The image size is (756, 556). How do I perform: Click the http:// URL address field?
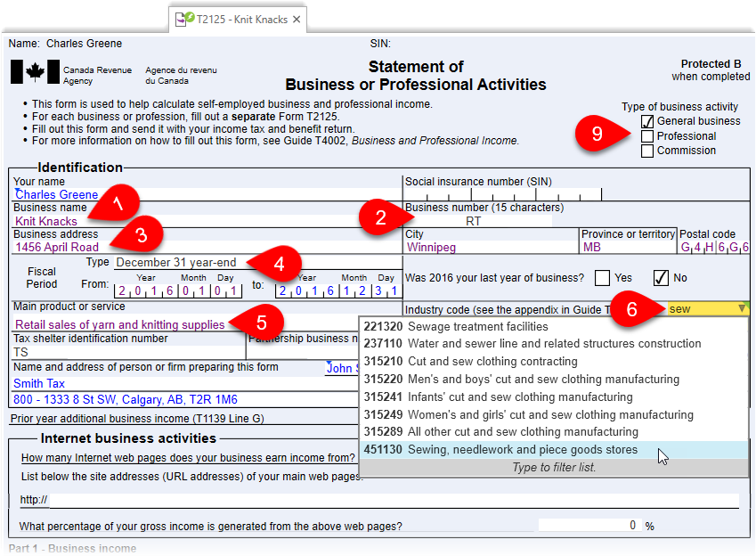393,500
